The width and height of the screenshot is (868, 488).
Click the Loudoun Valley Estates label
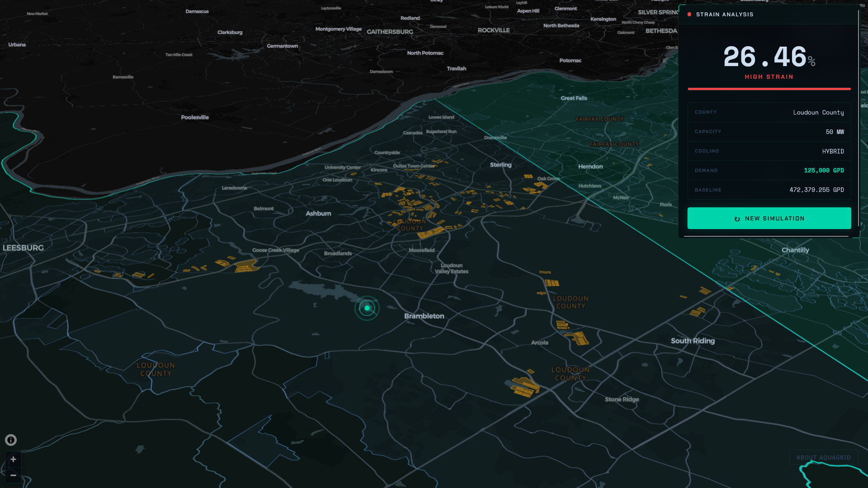[x=451, y=268]
